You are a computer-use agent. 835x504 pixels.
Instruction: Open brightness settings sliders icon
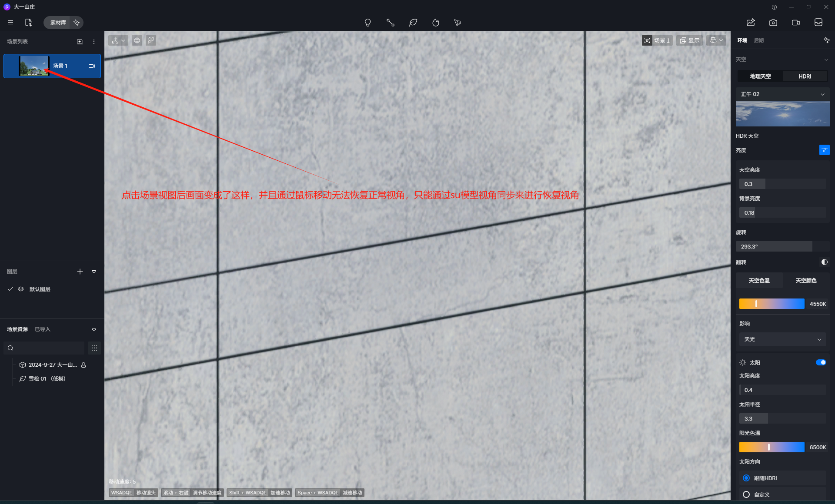824,150
